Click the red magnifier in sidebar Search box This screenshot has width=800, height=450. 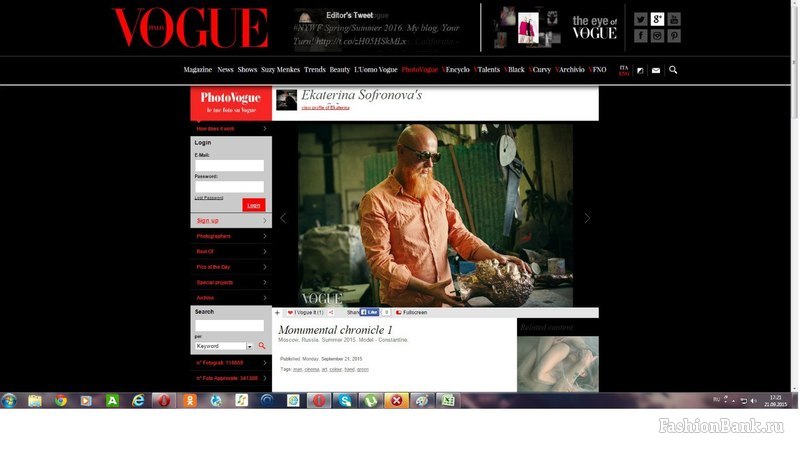click(262, 346)
